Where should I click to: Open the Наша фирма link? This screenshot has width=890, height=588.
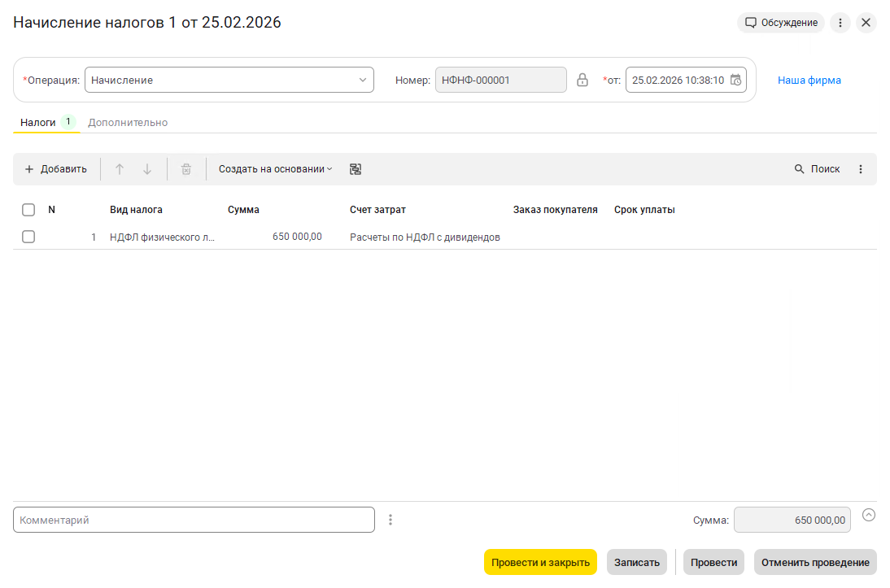809,80
